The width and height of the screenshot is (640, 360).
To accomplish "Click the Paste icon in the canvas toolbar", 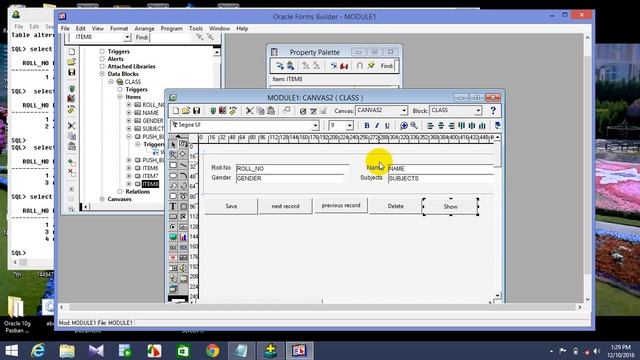I will 271,111.
